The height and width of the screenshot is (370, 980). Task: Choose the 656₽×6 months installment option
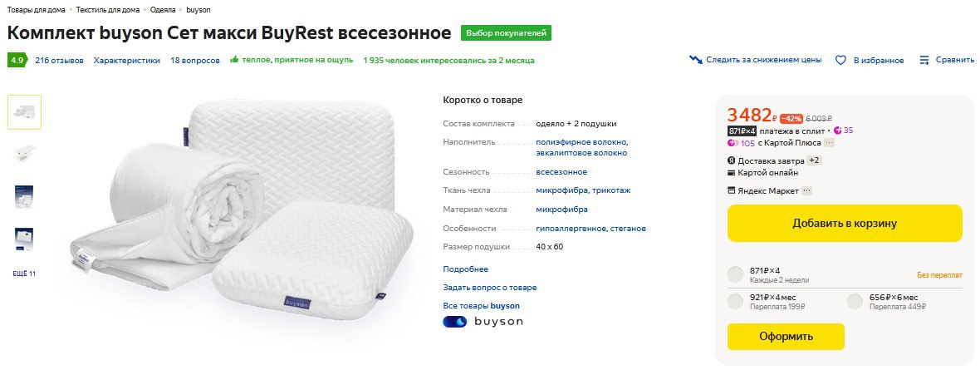[x=855, y=302]
